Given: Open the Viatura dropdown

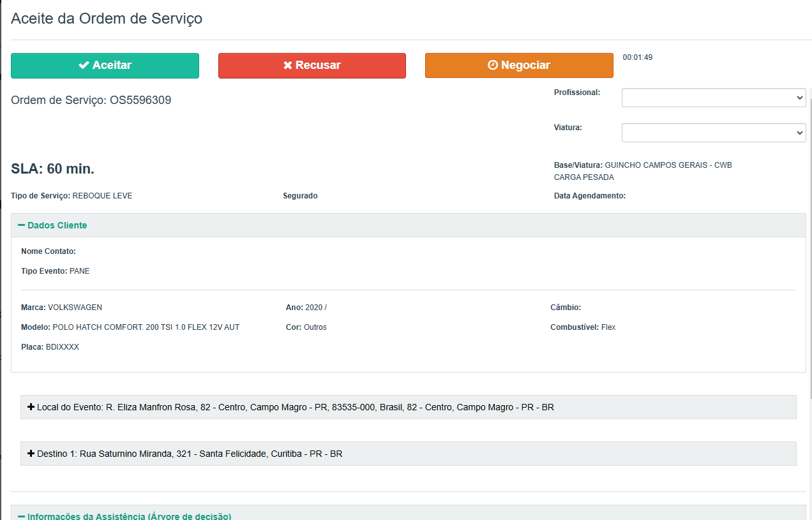Looking at the screenshot, I should click(713, 133).
